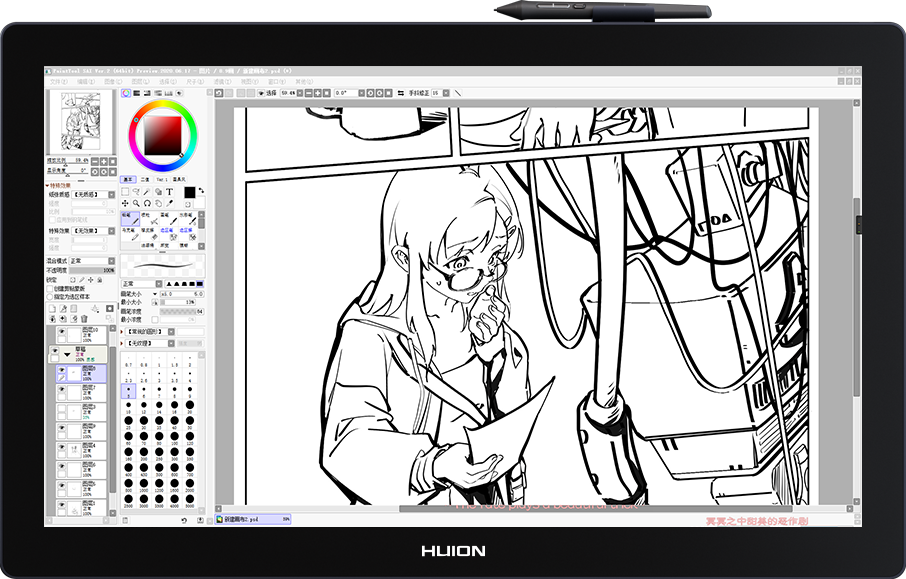906x579 pixels.
Task: Choose the eraser in the brush list
Action: click(x=149, y=234)
